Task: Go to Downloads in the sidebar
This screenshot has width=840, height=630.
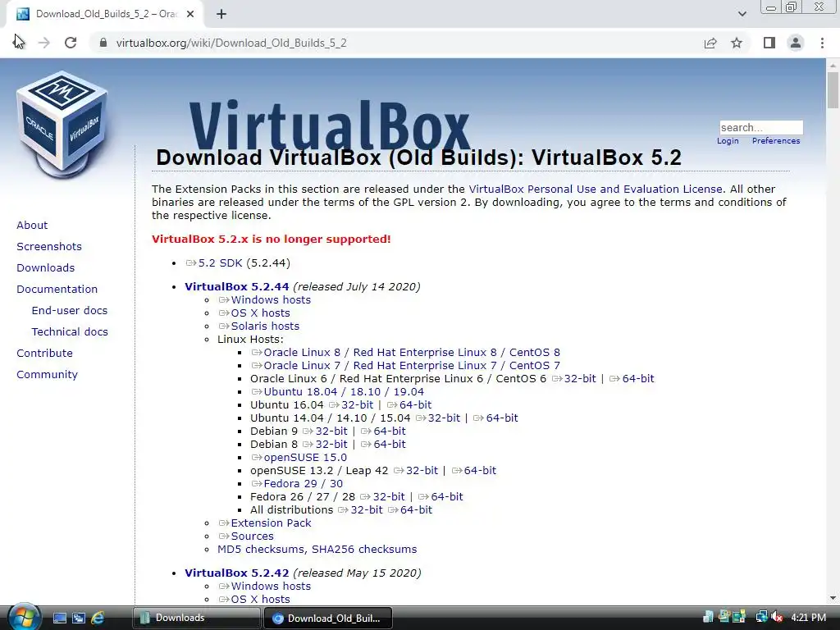Action: [x=46, y=268]
